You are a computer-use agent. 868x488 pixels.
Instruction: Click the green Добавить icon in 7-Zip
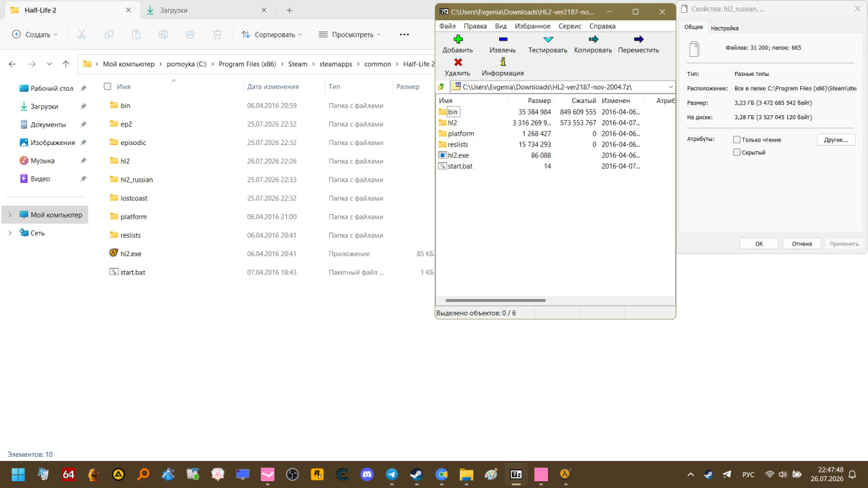pyautogui.click(x=458, y=39)
